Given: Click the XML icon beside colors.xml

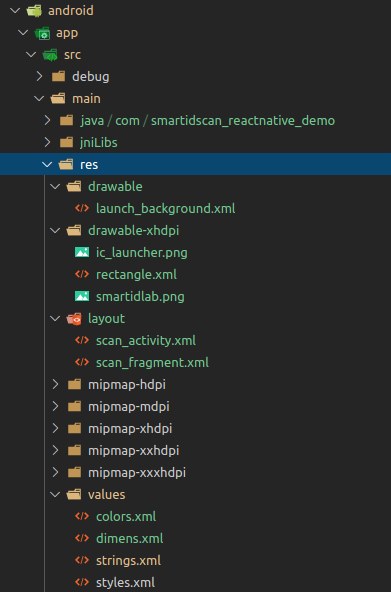Looking at the screenshot, I should click(82, 516).
